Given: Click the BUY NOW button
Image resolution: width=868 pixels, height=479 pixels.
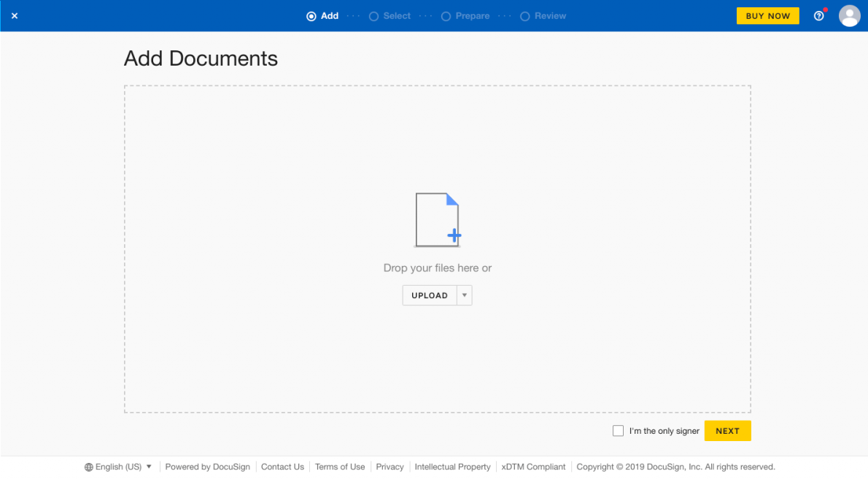Looking at the screenshot, I should 767,15.
